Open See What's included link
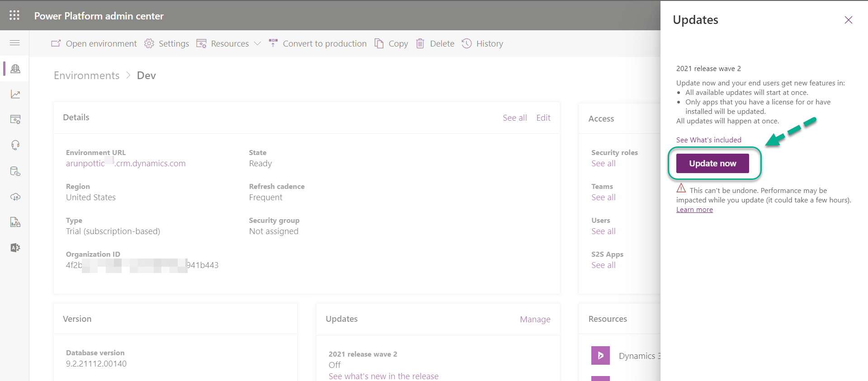The image size is (868, 381). (709, 140)
